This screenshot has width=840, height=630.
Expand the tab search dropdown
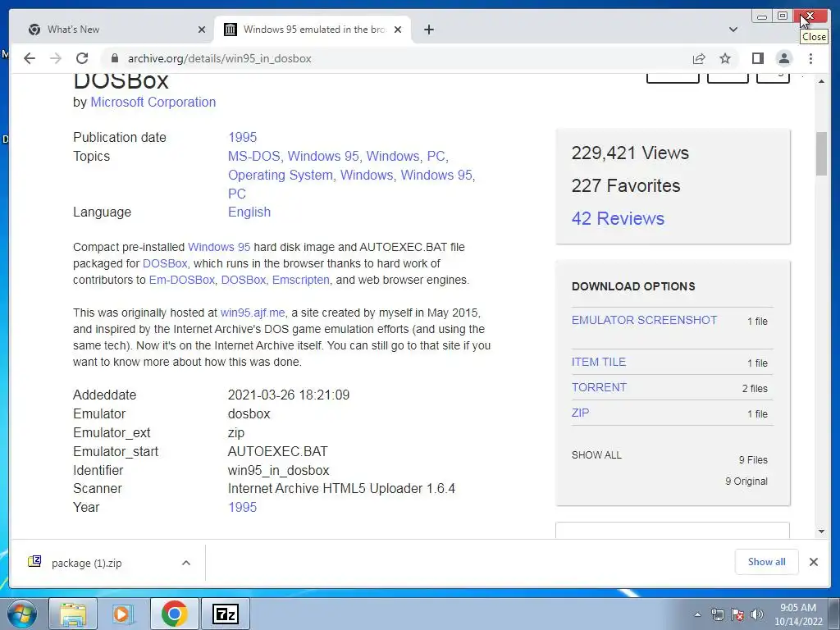pyautogui.click(x=733, y=30)
